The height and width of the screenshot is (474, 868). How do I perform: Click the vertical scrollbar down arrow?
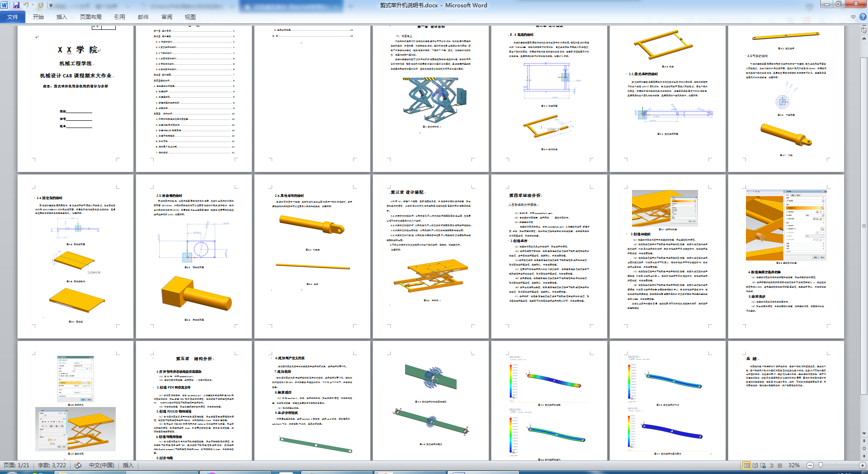tap(864, 433)
